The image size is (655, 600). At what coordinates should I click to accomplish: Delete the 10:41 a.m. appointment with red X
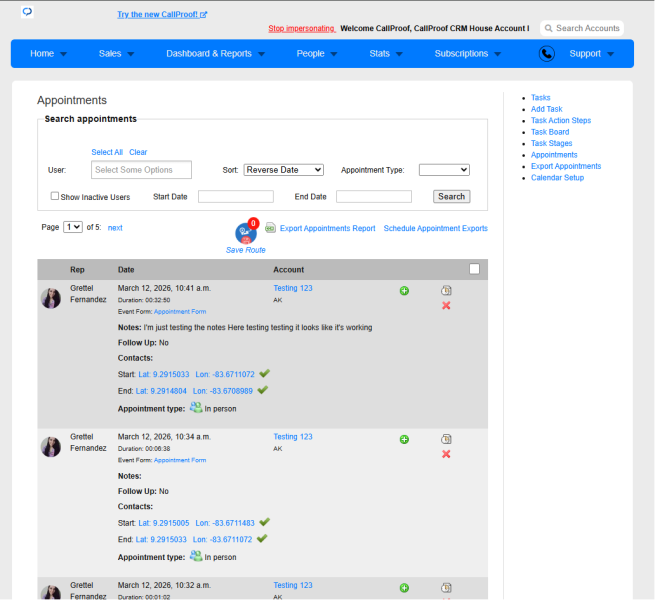coord(446,305)
